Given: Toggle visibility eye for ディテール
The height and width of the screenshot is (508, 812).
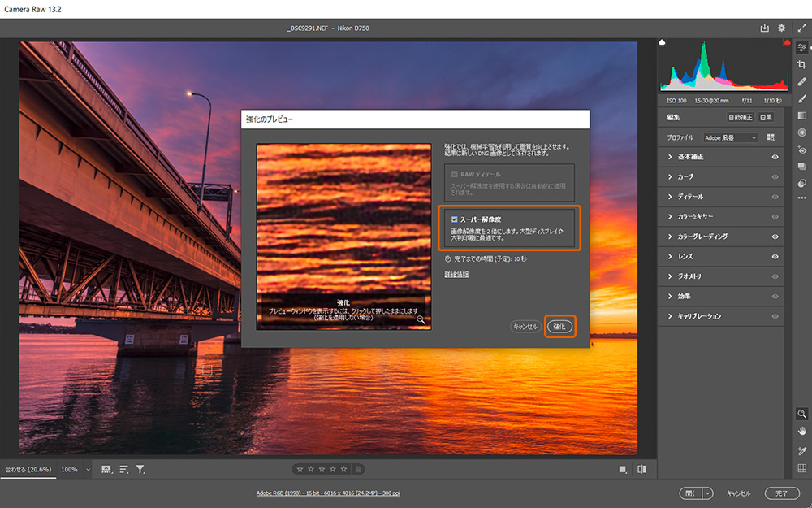Looking at the screenshot, I should (775, 197).
